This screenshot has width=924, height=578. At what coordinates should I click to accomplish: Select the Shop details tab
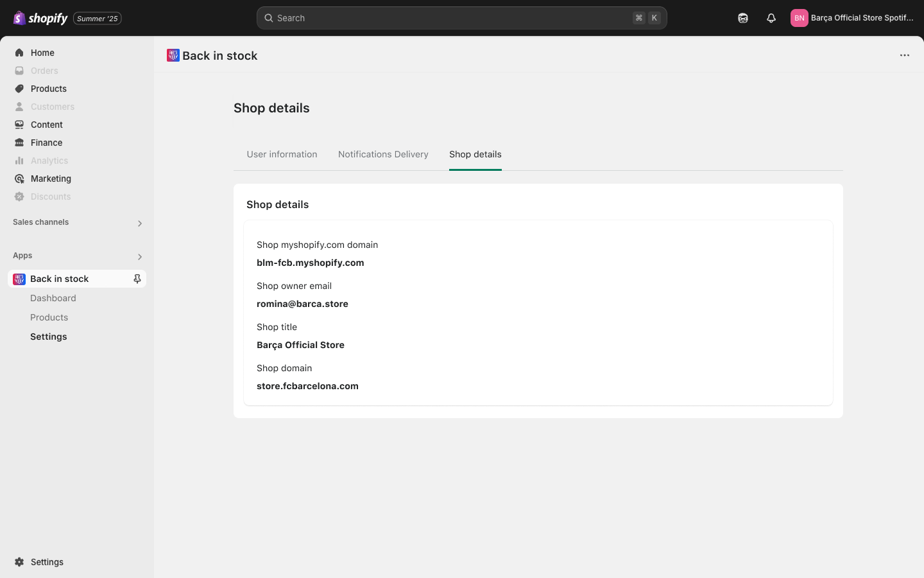click(475, 154)
